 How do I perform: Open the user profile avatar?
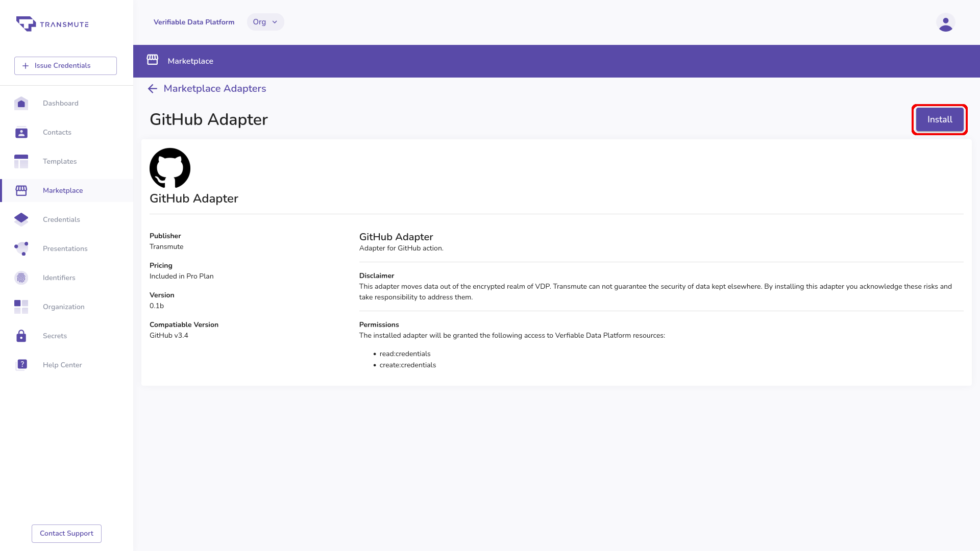click(945, 22)
